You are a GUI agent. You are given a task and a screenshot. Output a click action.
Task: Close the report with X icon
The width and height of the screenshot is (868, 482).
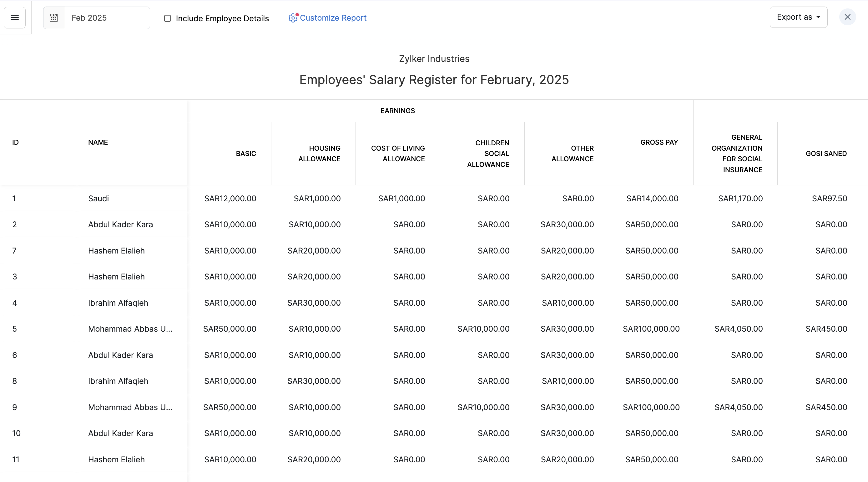847,17
